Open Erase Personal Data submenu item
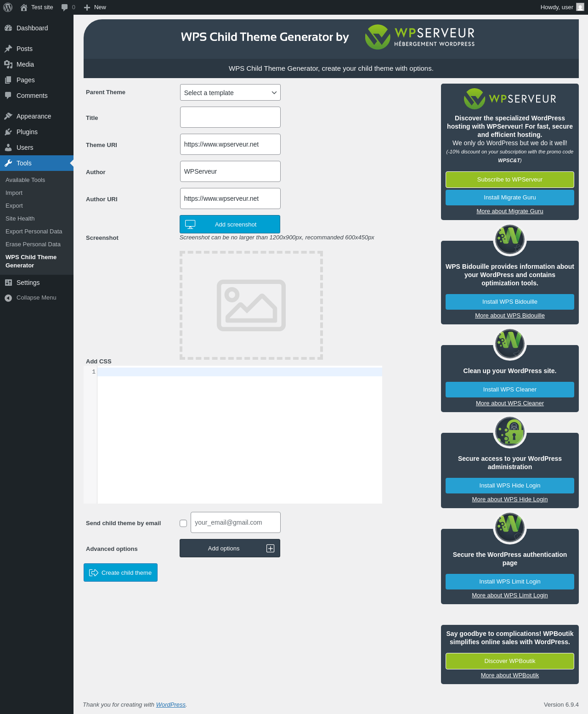 [33, 244]
